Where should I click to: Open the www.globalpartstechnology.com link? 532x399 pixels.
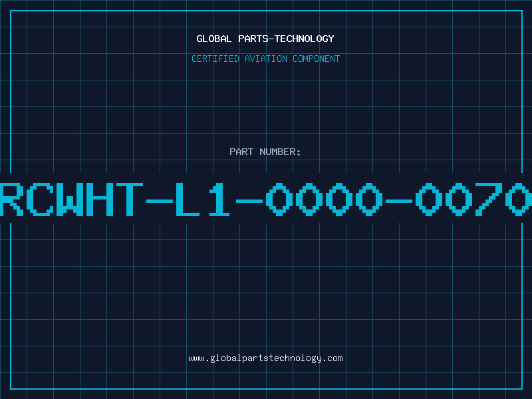[x=265, y=358]
